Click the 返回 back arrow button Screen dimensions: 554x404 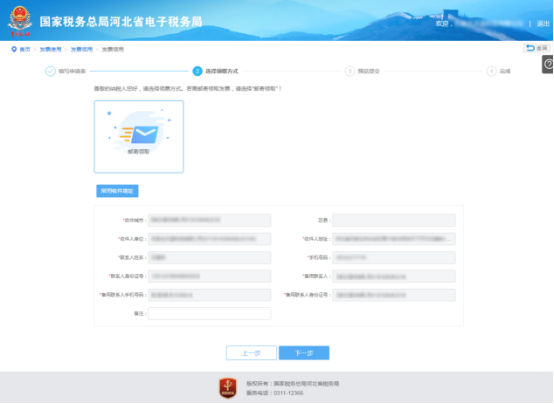[537, 48]
